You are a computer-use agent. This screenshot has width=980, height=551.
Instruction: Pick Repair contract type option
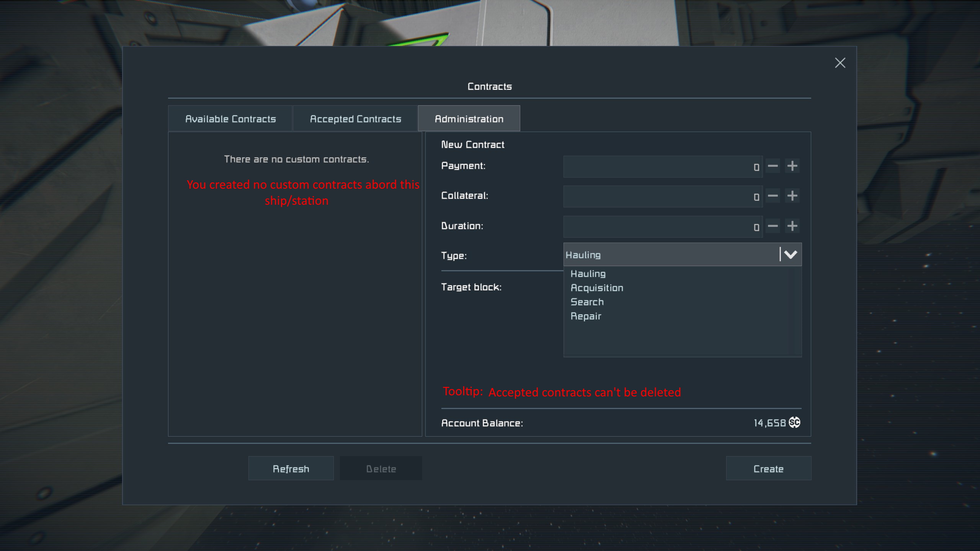pos(586,316)
